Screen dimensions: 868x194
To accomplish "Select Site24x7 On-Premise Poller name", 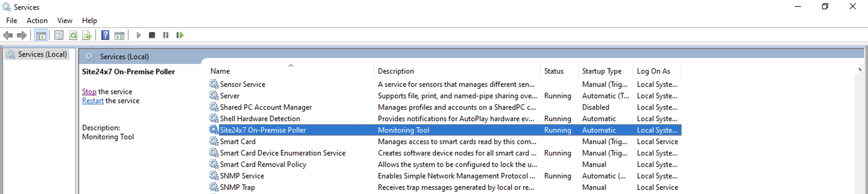I will [263, 130].
